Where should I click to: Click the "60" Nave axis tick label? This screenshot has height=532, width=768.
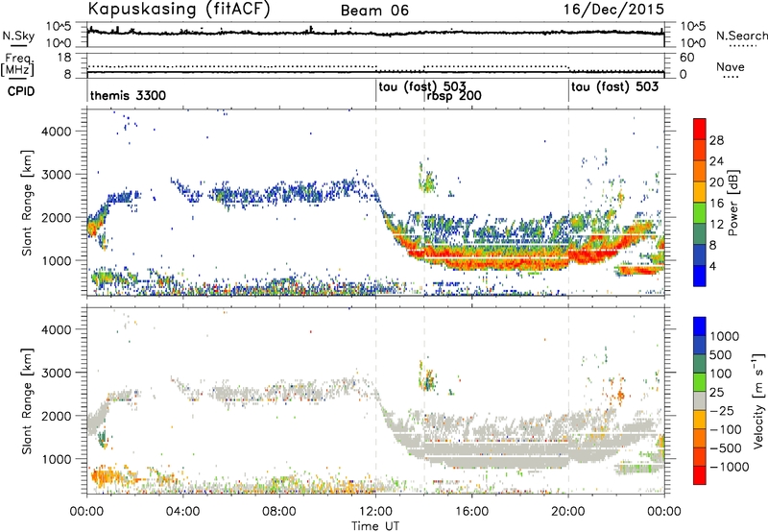click(x=687, y=58)
